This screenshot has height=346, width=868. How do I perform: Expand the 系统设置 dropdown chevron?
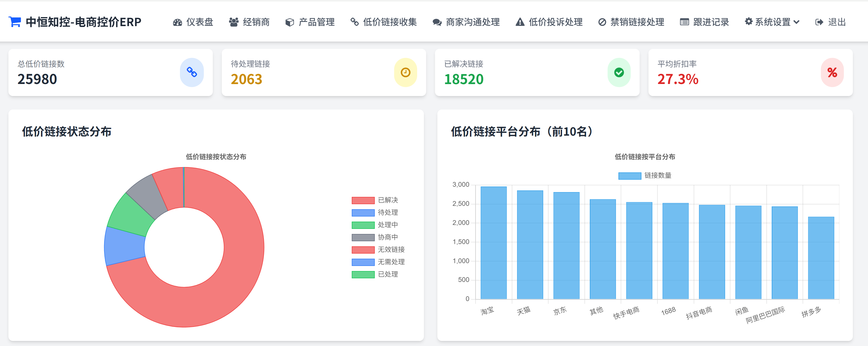(797, 22)
